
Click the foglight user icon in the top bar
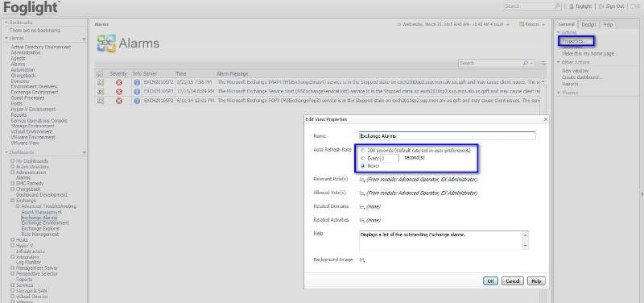[571, 6]
